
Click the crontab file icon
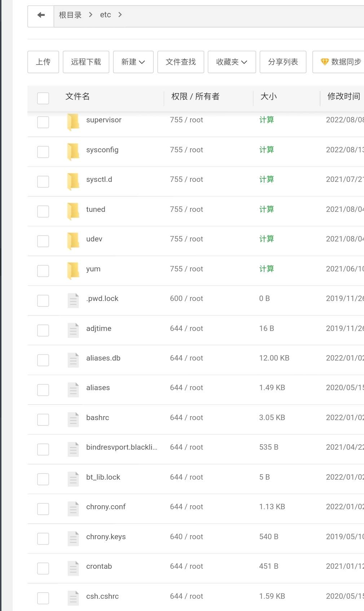(73, 568)
